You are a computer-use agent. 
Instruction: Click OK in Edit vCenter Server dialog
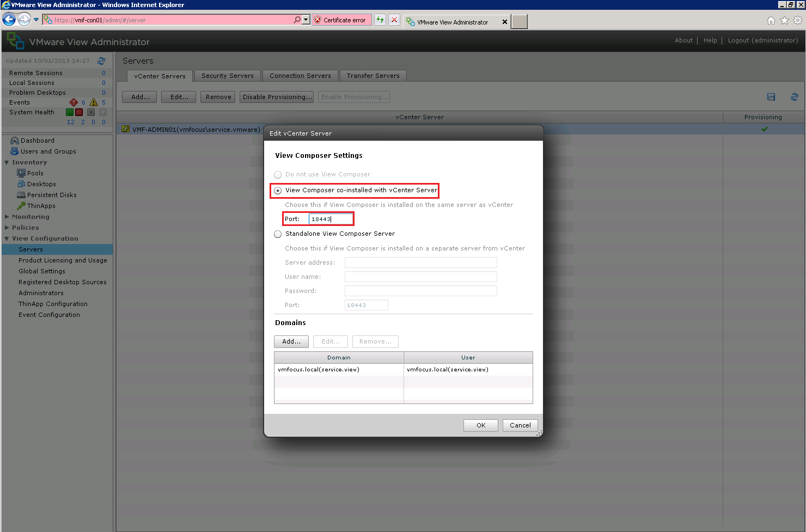pos(480,425)
